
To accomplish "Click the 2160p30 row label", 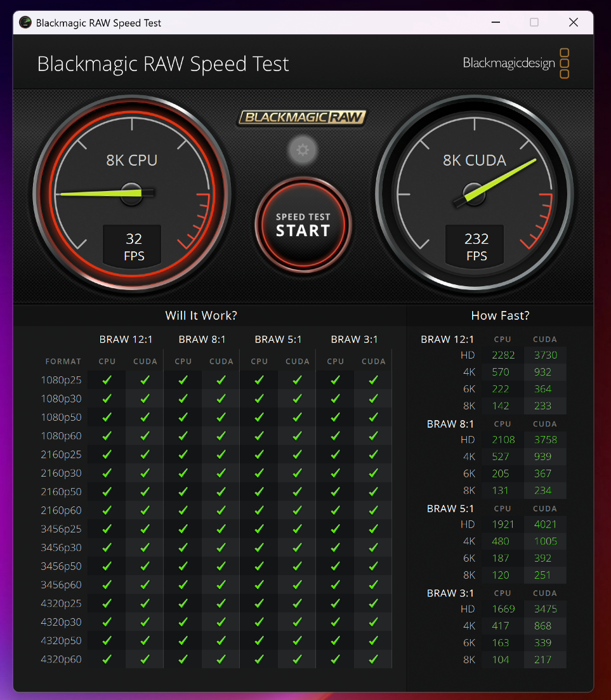I will [x=61, y=473].
